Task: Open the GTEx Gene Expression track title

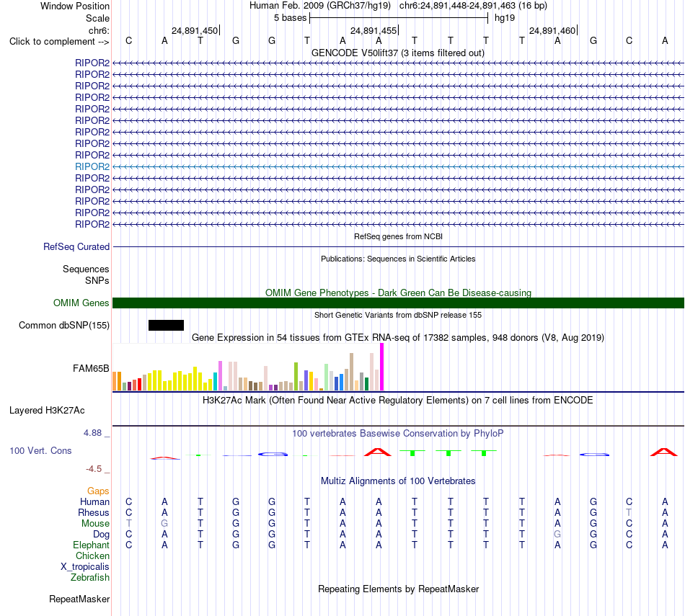Action: [x=398, y=337]
